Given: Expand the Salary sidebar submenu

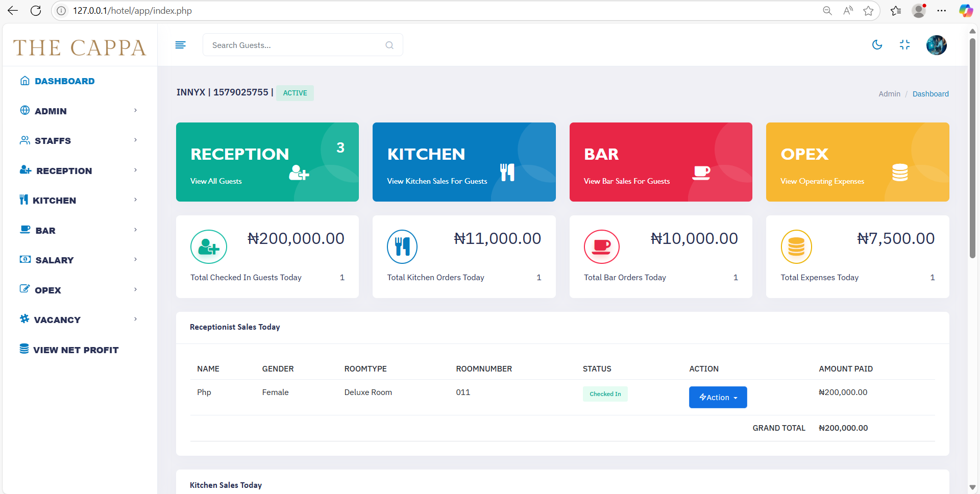Looking at the screenshot, I should click(79, 260).
